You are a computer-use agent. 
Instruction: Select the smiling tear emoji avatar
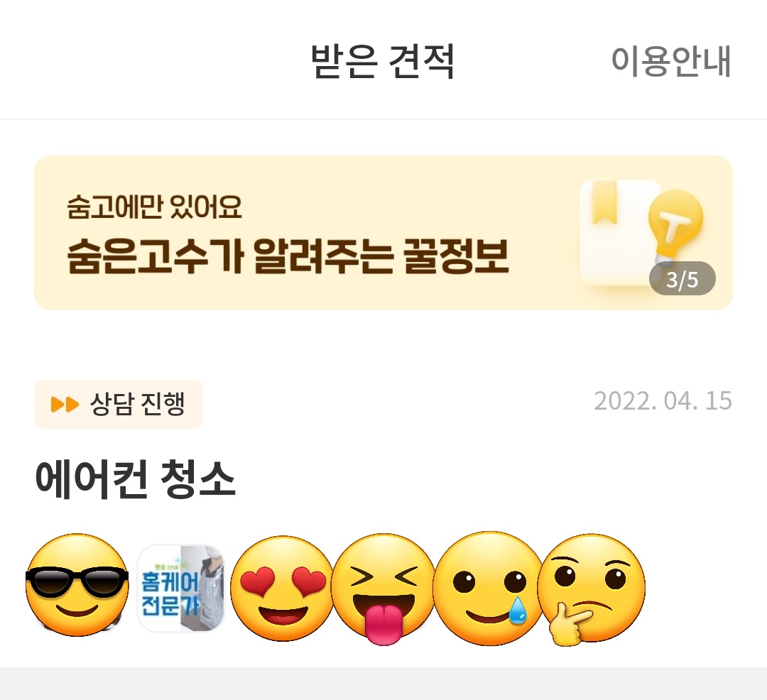(489, 588)
